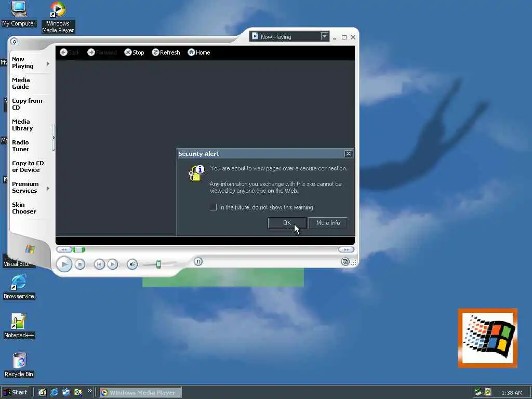Expand the Premium Services side arrow
Viewport: 532px width, 399px height.
48,188
